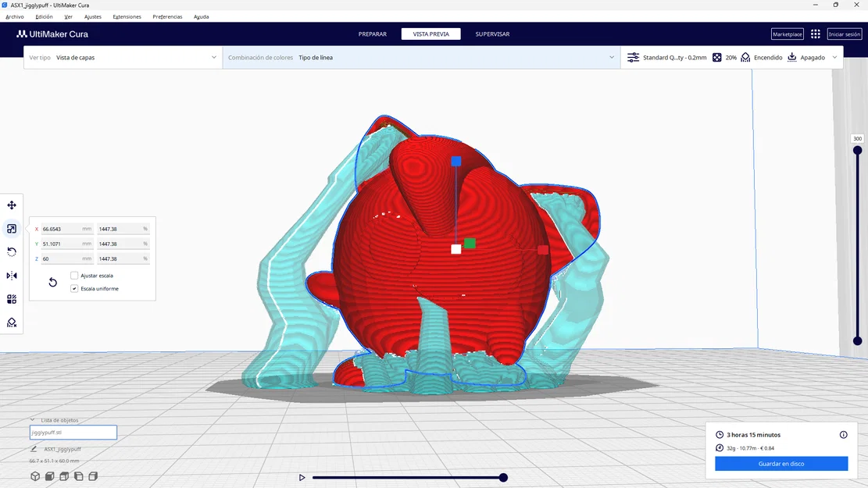Click the top layer slider handle
The height and width of the screenshot is (488, 868).
[x=858, y=150]
